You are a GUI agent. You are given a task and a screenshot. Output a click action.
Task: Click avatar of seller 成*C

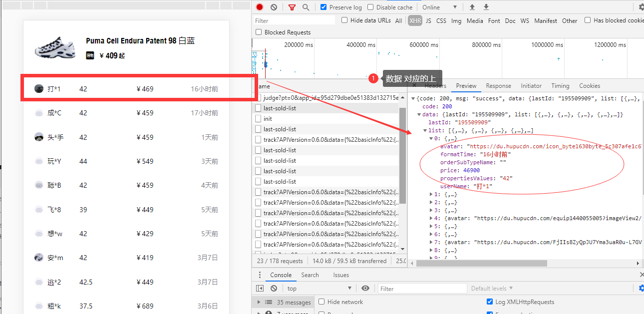[x=38, y=113]
